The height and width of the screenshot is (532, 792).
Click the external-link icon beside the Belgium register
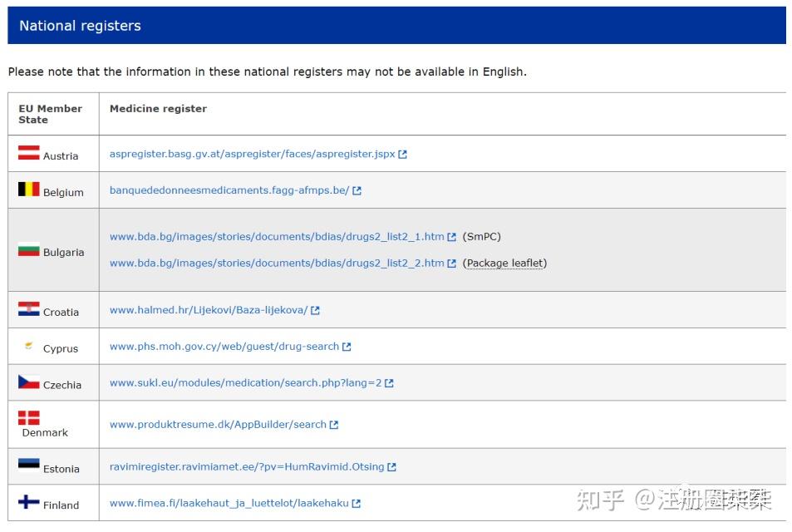pyautogui.click(x=356, y=190)
